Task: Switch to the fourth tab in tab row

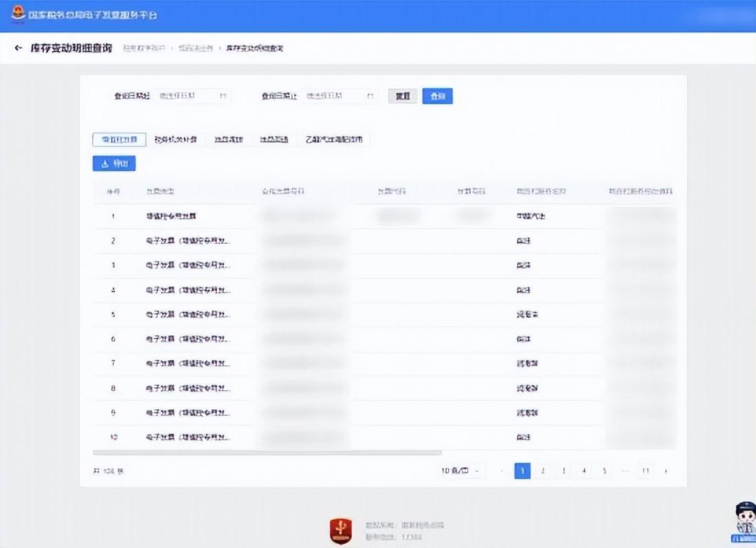Action: coord(274,139)
